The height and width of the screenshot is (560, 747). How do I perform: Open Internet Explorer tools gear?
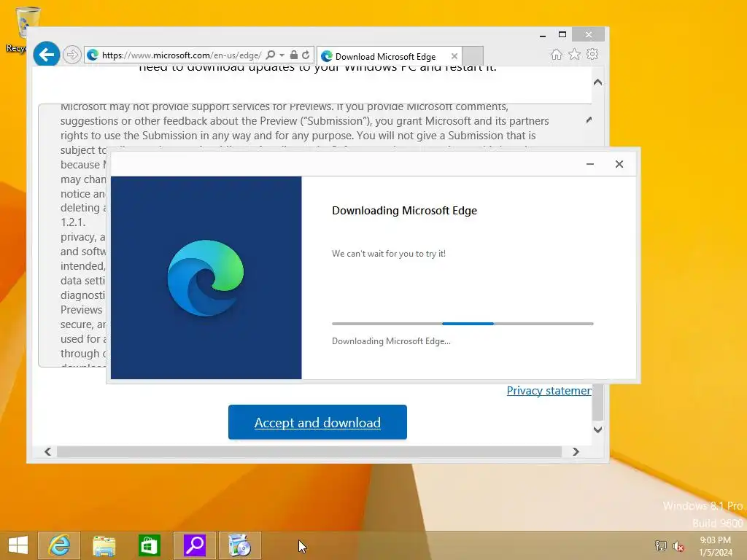[x=592, y=54]
